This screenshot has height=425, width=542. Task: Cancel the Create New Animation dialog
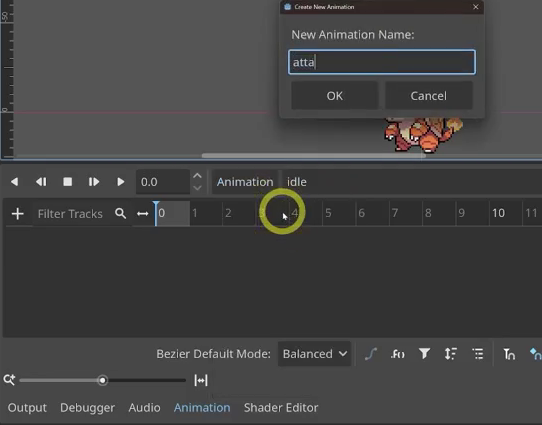(x=429, y=96)
